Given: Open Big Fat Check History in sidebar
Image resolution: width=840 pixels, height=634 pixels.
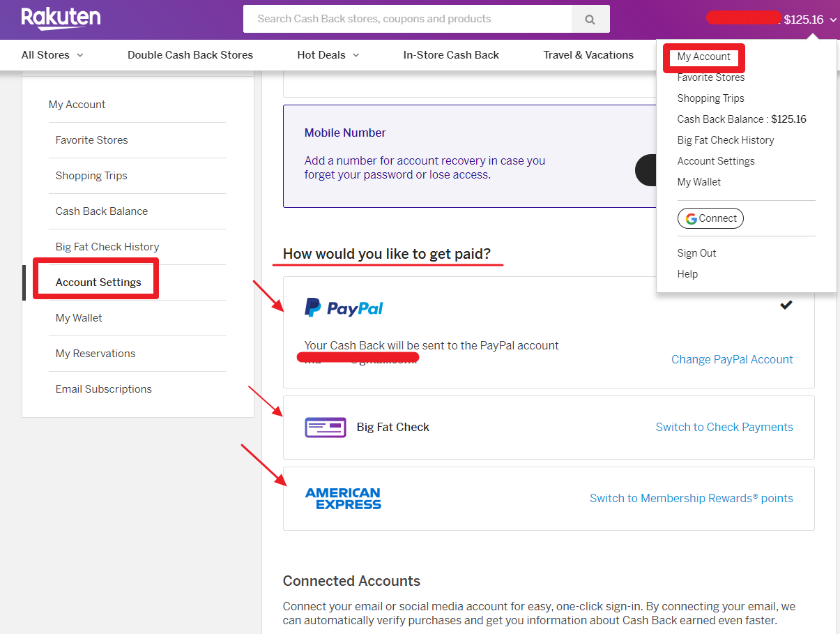Looking at the screenshot, I should coord(107,247).
